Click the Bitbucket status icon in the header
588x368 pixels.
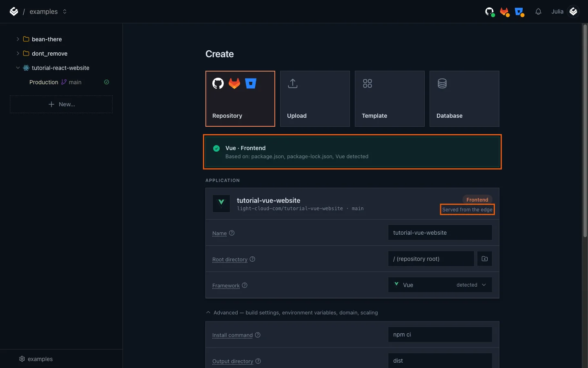[519, 12]
